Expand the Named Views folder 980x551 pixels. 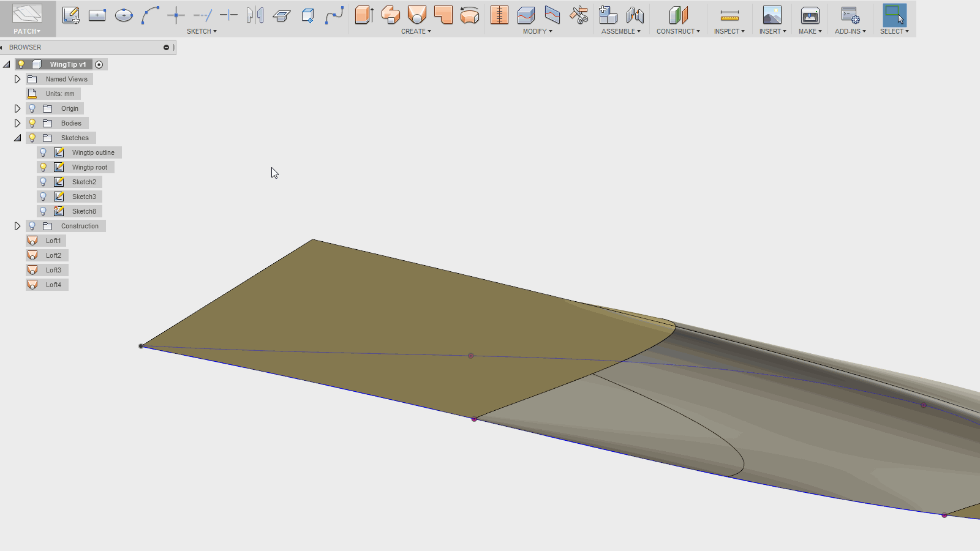pyautogui.click(x=17, y=78)
